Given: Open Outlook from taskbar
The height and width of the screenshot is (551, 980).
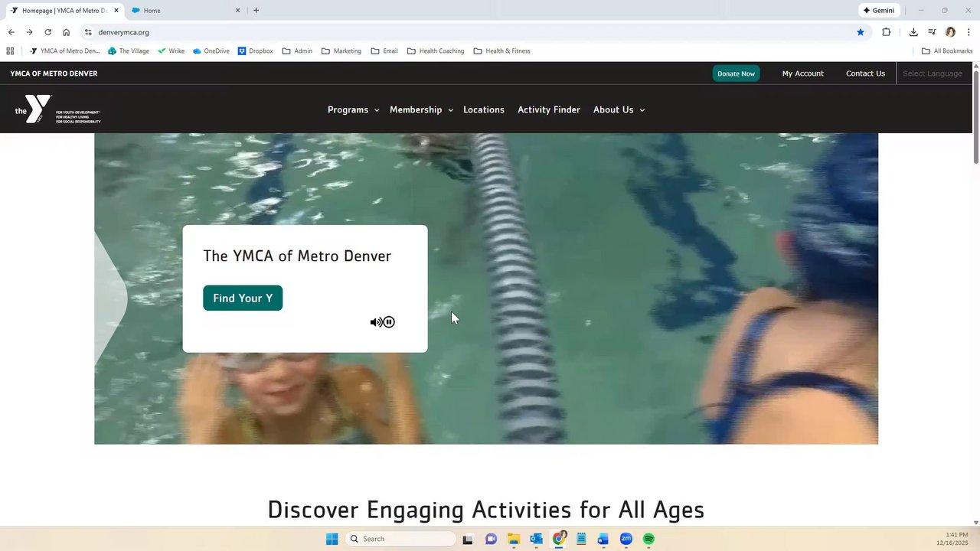Looking at the screenshot, I should pos(536,539).
